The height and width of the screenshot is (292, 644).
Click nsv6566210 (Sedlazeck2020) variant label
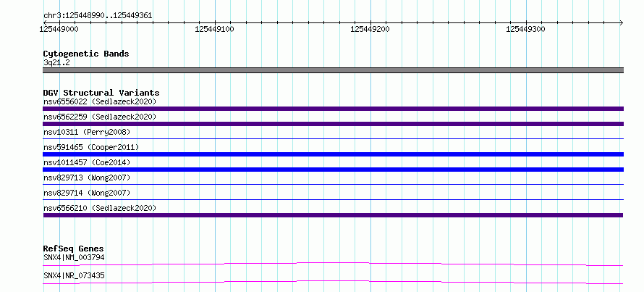coord(100,208)
